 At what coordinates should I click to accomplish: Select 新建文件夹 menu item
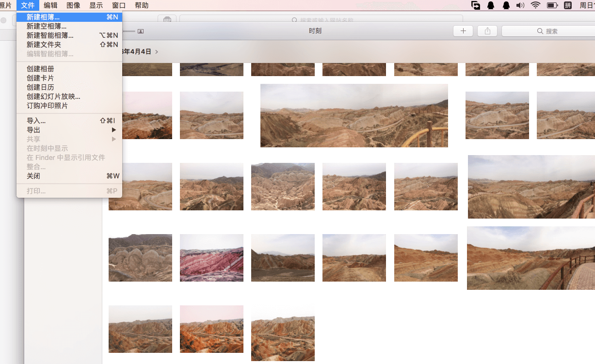(x=69, y=45)
